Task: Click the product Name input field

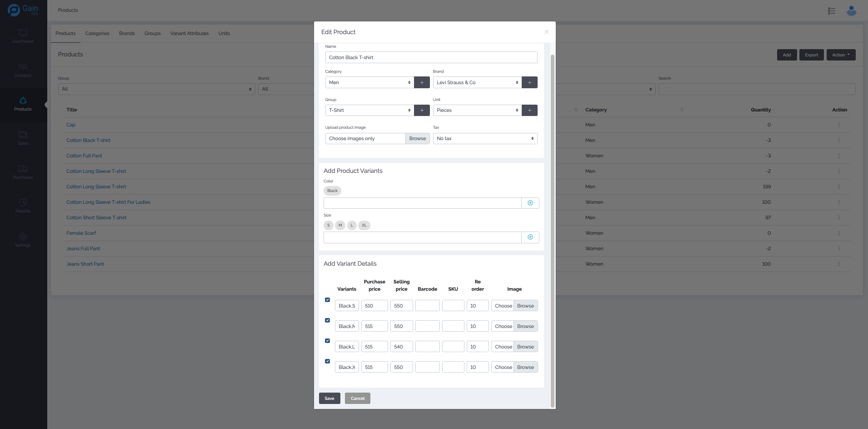Action: coord(431,57)
